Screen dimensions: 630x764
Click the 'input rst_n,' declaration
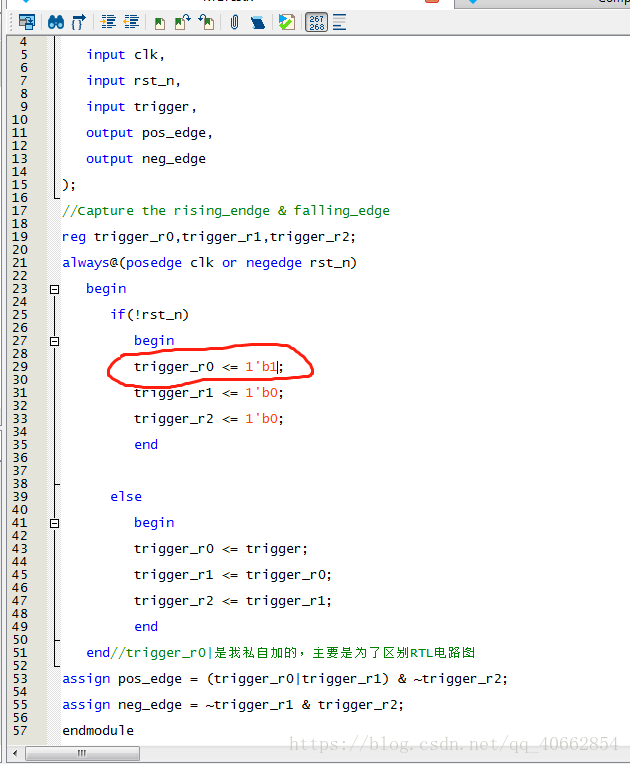(x=134, y=80)
